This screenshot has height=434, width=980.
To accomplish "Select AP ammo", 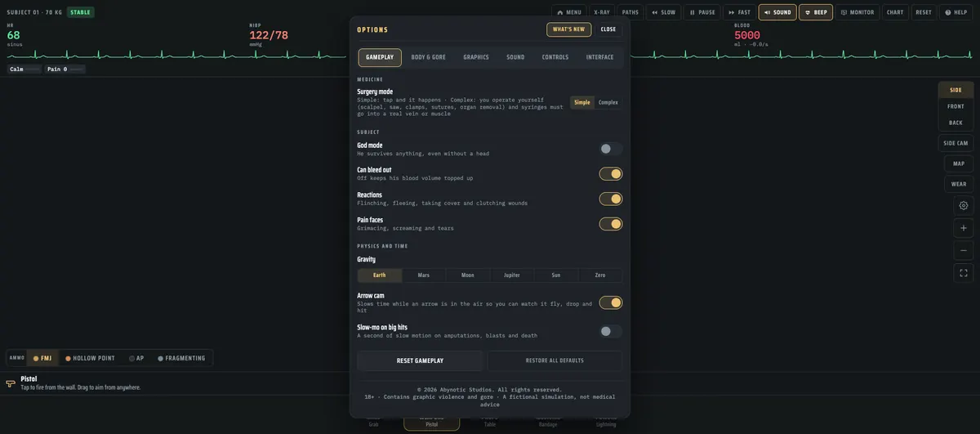I will (136, 358).
